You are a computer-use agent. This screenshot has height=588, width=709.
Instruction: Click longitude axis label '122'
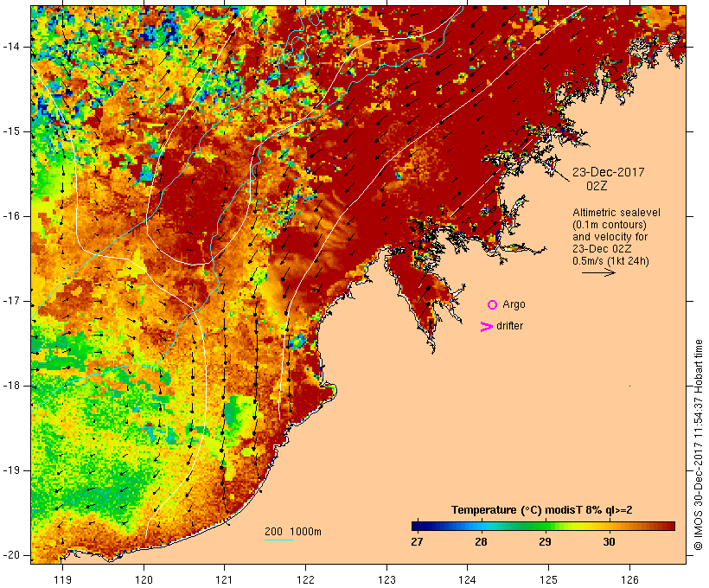pos(306,579)
